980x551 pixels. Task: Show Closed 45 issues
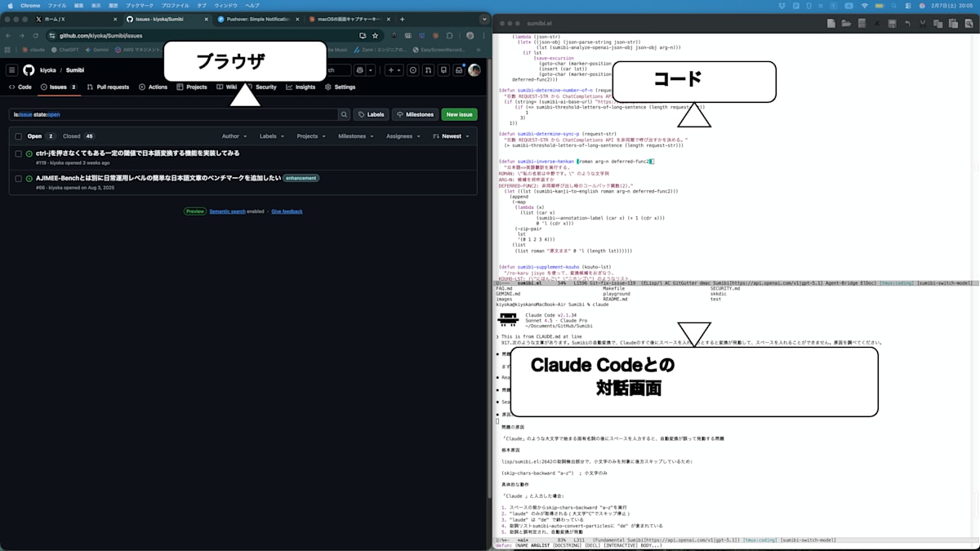(78, 136)
